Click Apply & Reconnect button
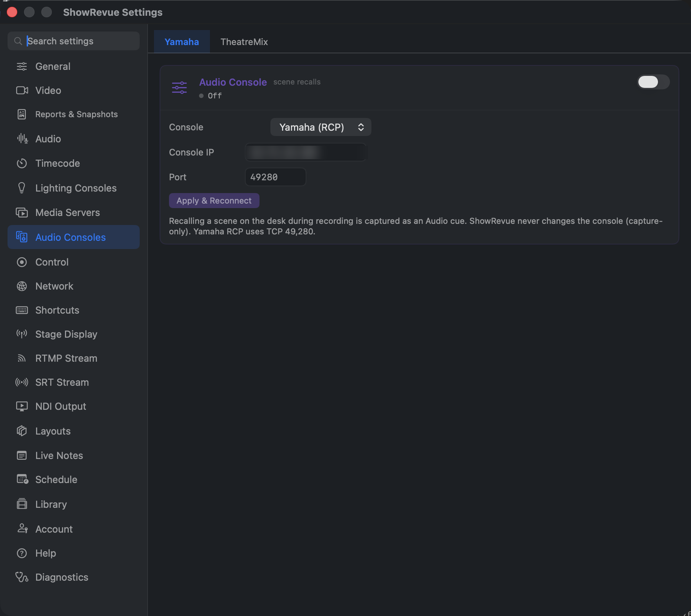The image size is (691, 616). [214, 200]
